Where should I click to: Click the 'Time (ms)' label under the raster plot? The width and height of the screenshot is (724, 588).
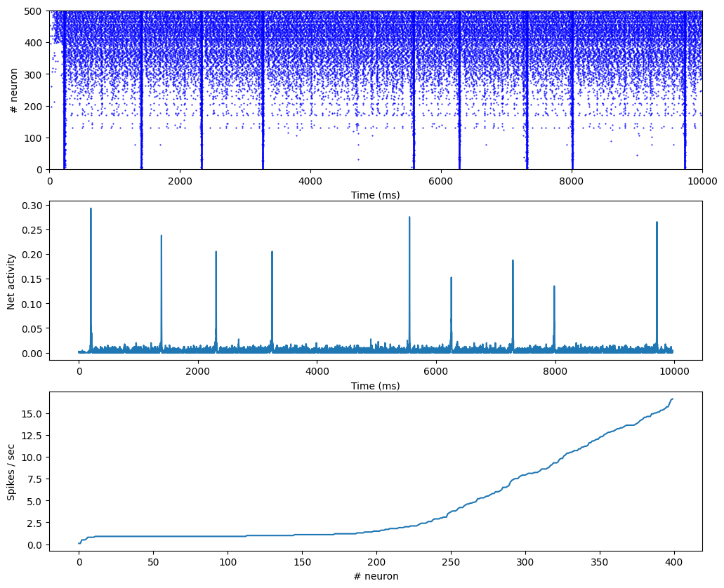[375, 194]
